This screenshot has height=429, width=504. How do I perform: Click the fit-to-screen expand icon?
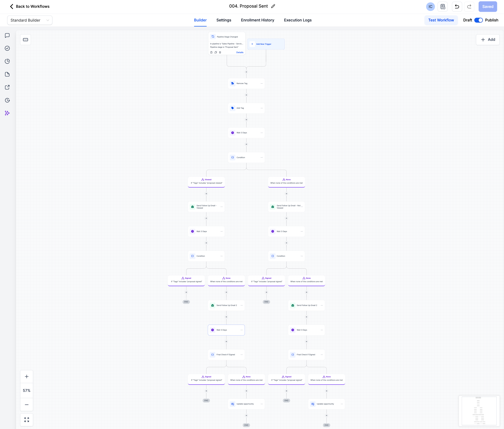tap(27, 420)
